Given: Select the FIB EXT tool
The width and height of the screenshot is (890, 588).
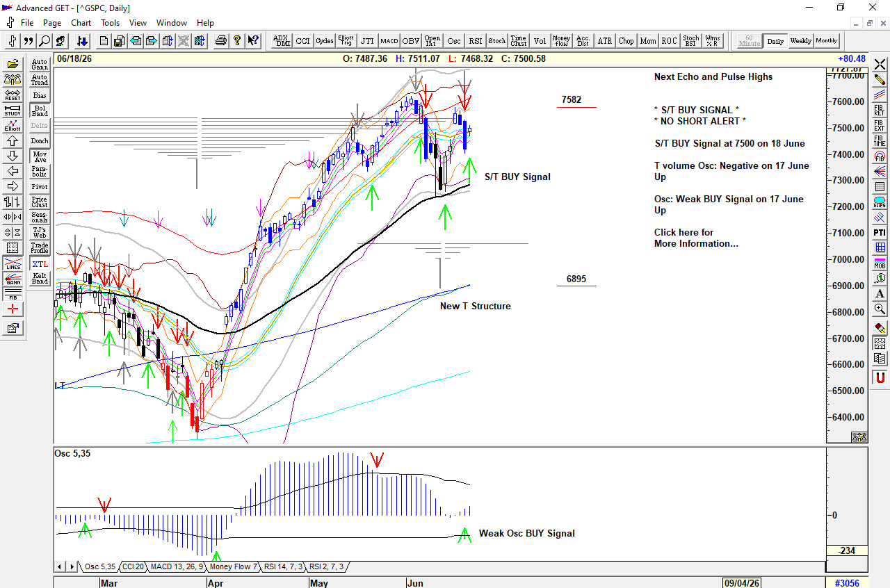Looking at the screenshot, I should click(x=880, y=126).
